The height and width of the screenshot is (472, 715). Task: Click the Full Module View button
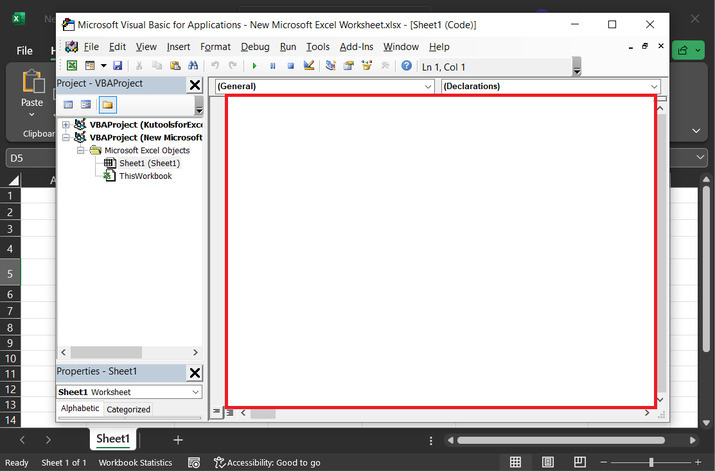(230, 413)
